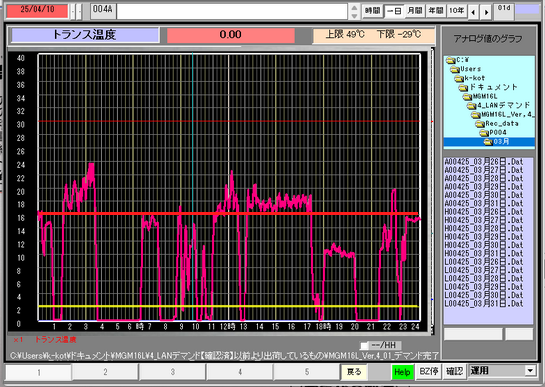This screenshot has width=545, height=387.
Task: Select file L00425_03月27日.Dat
Action: [484, 271]
